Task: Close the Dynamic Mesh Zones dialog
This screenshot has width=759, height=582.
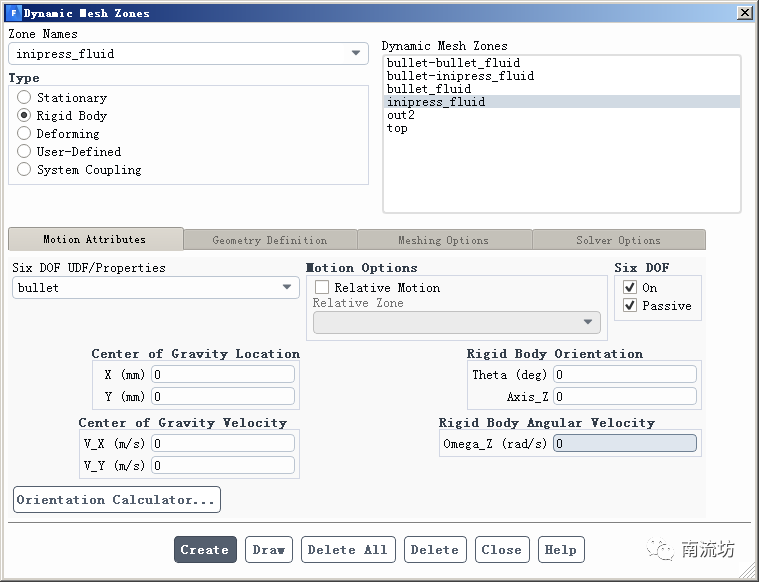Action: [744, 13]
